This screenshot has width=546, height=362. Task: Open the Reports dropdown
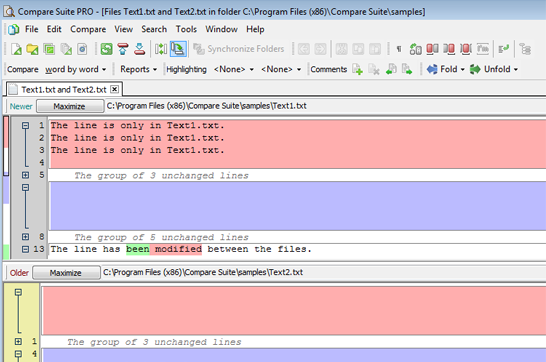138,69
